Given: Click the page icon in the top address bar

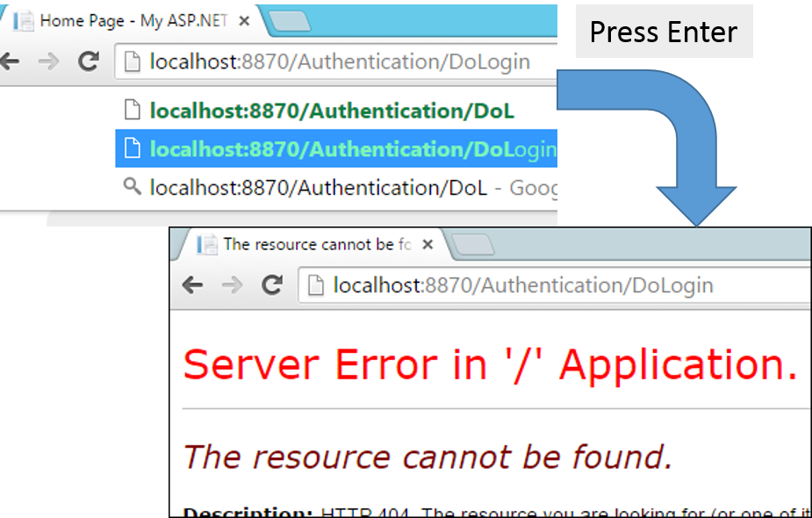Looking at the screenshot, I should 133,62.
